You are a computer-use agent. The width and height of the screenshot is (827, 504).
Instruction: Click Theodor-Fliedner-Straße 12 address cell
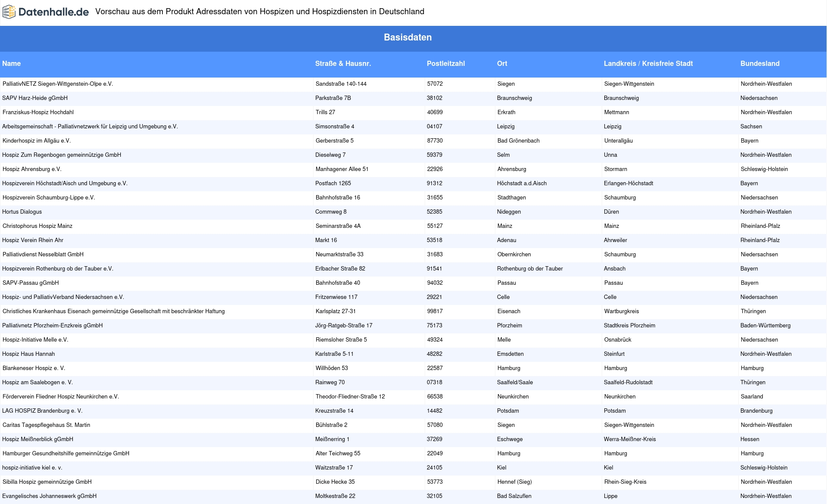350,397
